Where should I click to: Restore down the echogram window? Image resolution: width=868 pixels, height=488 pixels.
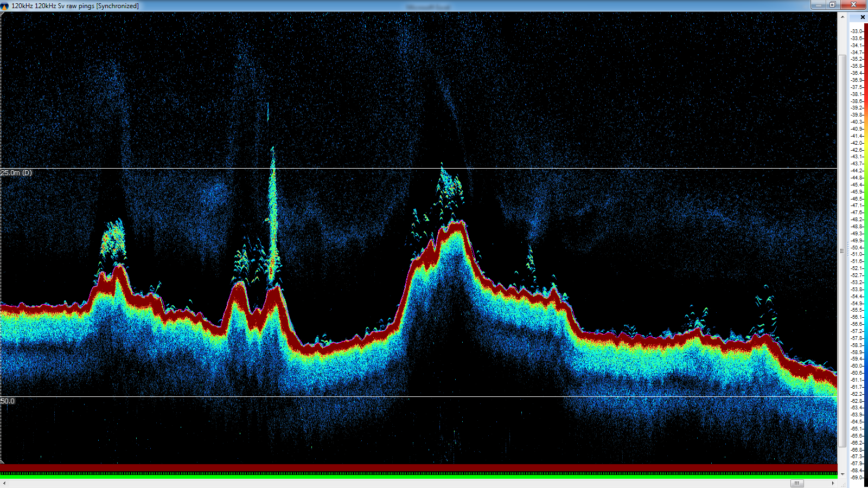coord(833,5)
